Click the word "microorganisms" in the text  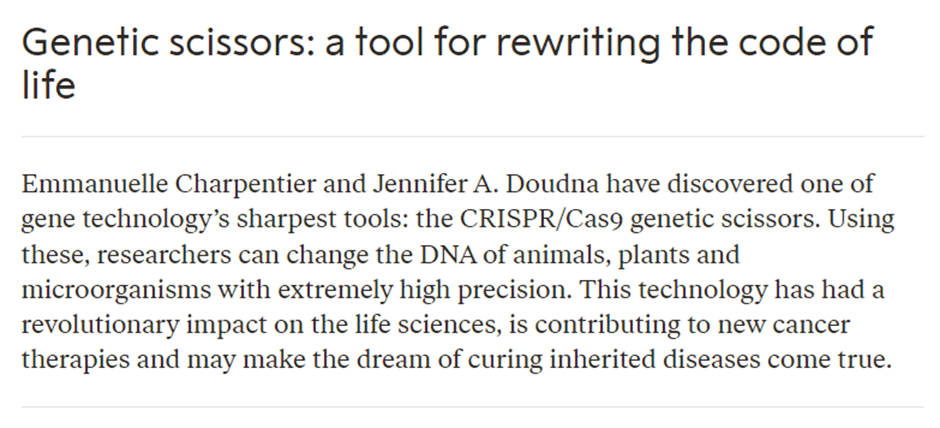tap(116, 291)
